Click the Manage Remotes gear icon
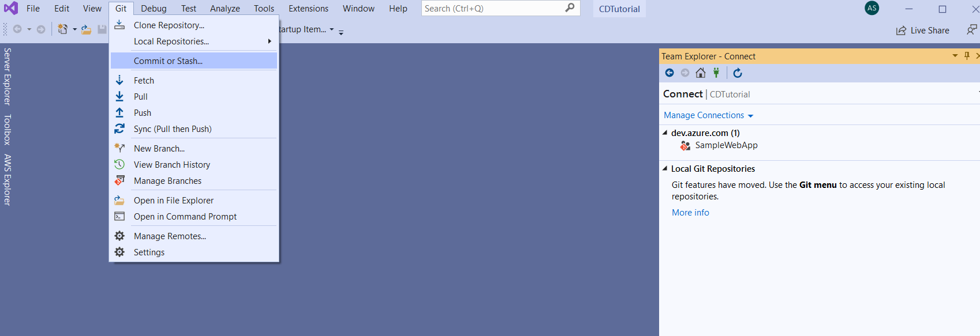 pyautogui.click(x=119, y=236)
